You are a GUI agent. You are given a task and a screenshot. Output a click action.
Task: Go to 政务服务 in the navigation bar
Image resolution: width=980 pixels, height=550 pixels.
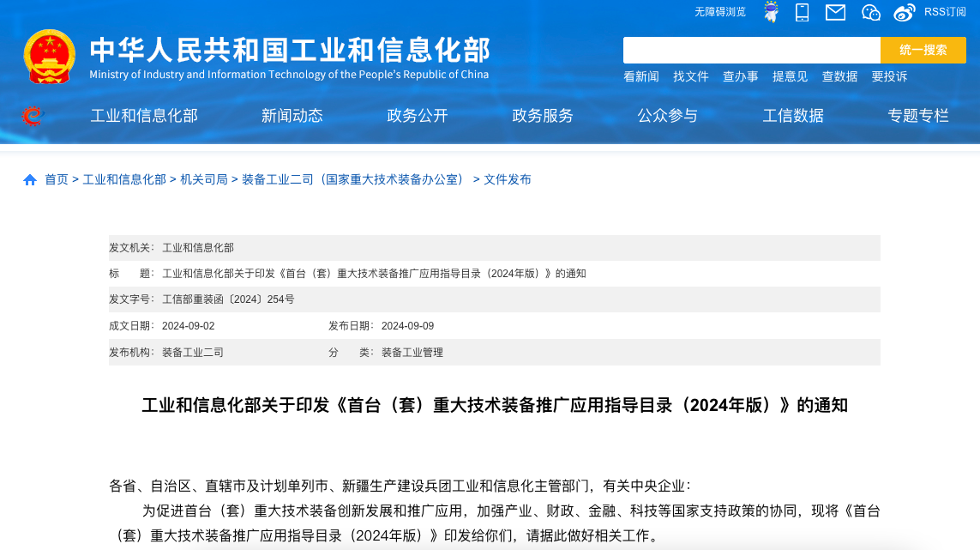pos(543,116)
